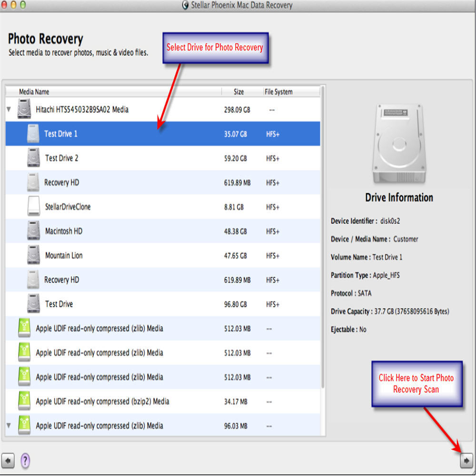Click the green disk image icon of the 96.03 MB Media
Viewport: 476px width, 476px height.
[x=24, y=425]
